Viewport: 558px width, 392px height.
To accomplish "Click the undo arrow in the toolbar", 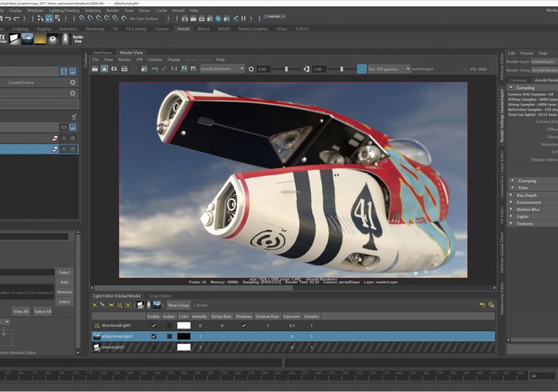I will 8,18.
